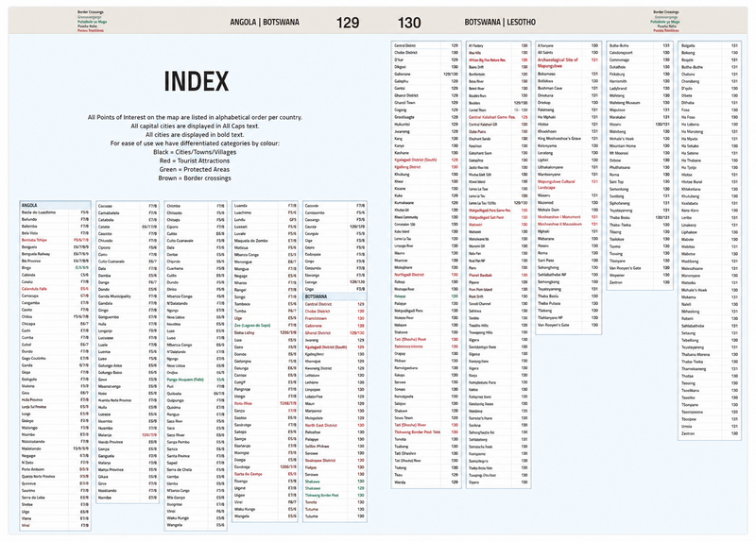Screen dimensions: 756x541
Task: Click the 'Selibe-Phikwe' entry
Action: [318, 446]
